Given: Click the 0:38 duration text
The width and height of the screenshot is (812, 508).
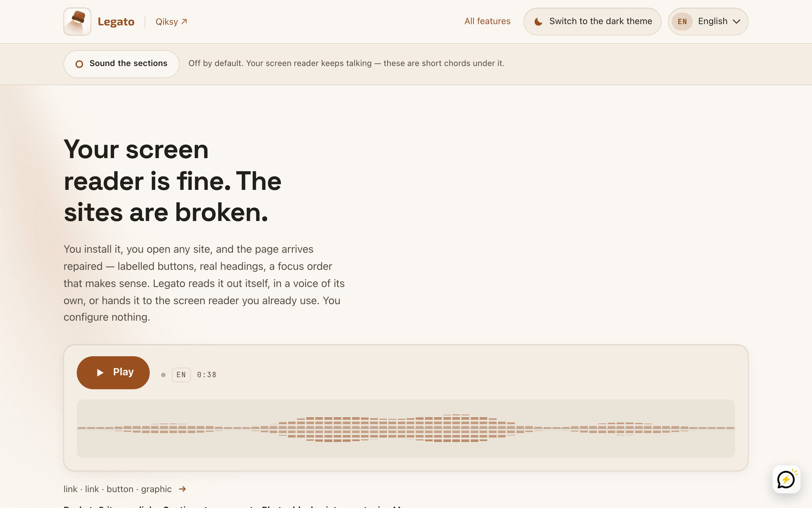Looking at the screenshot, I should point(207,375).
